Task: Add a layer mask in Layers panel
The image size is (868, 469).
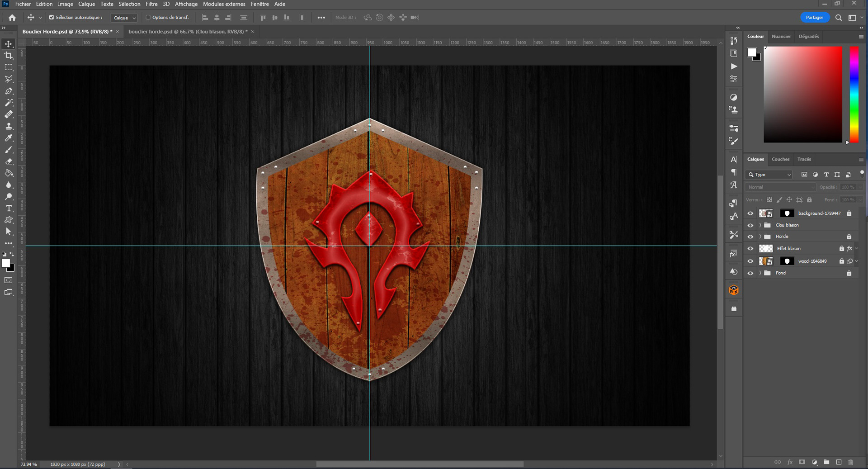Action: pyautogui.click(x=802, y=462)
